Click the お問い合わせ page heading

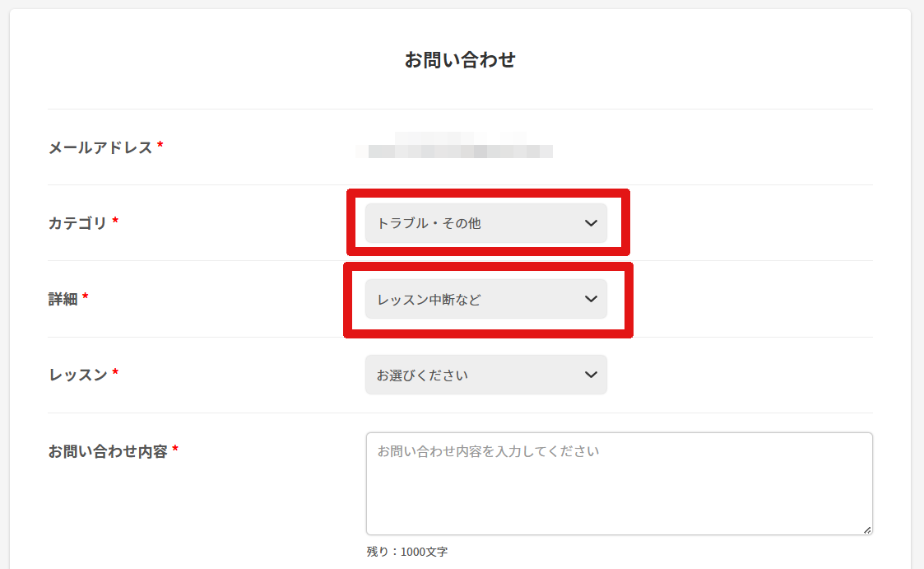[460, 60]
